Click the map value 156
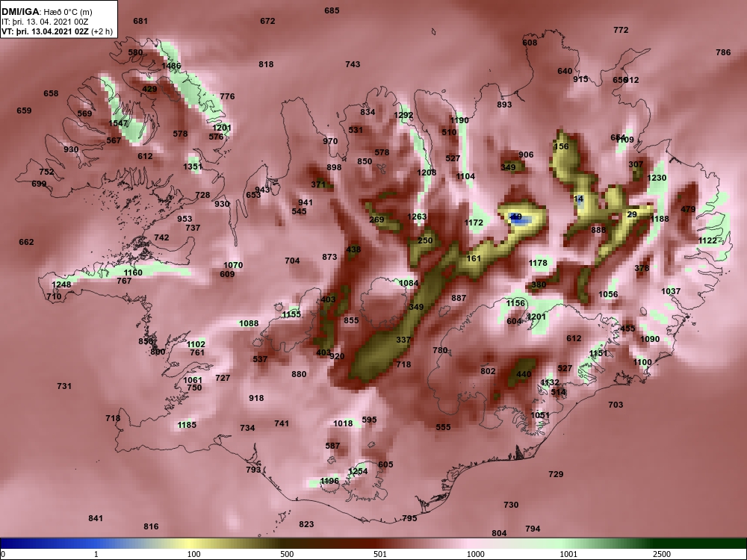 [x=562, y=146]
